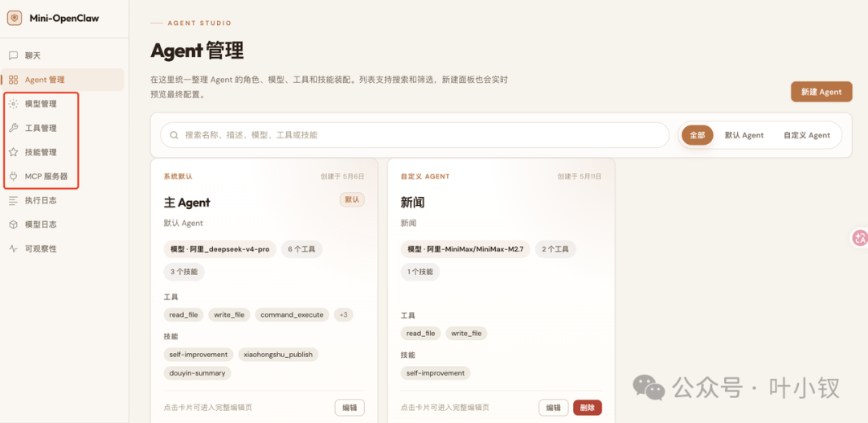The height and width of the screenshot is (423, 868).
Task: Click the 模型日志 cube icon
Action: point(14,225)
